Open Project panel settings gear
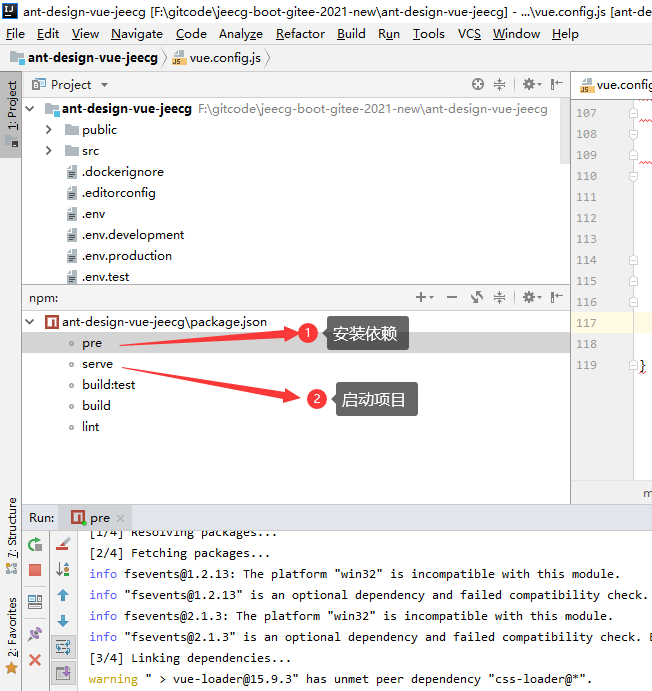Viewport: 652px width, 691px height. coord(532,84)
